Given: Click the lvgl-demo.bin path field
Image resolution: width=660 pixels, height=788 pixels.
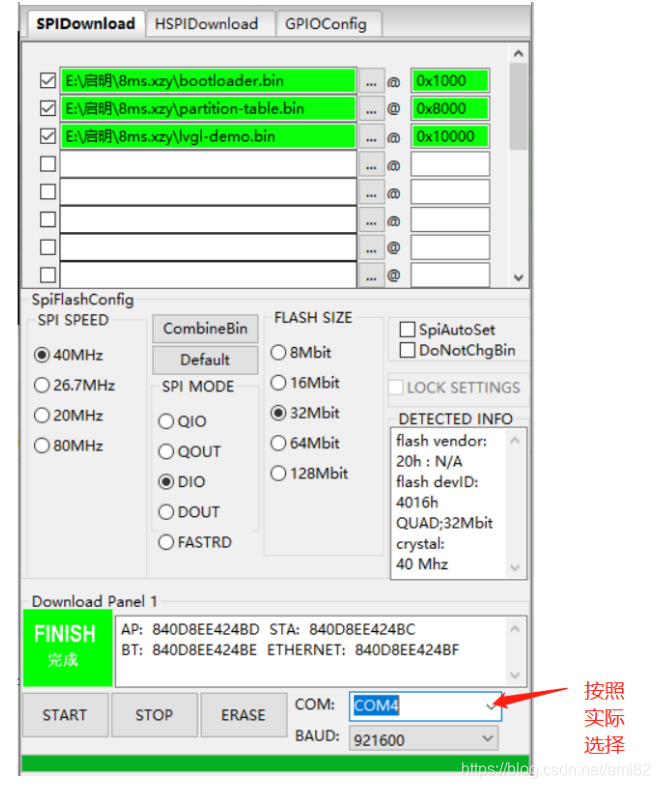Looking at the screenshot, I should click(x=208, y=137).
